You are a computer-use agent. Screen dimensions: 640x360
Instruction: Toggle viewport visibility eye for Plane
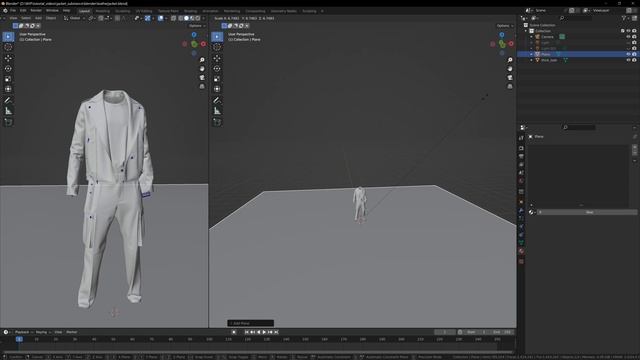coord(628,54)
